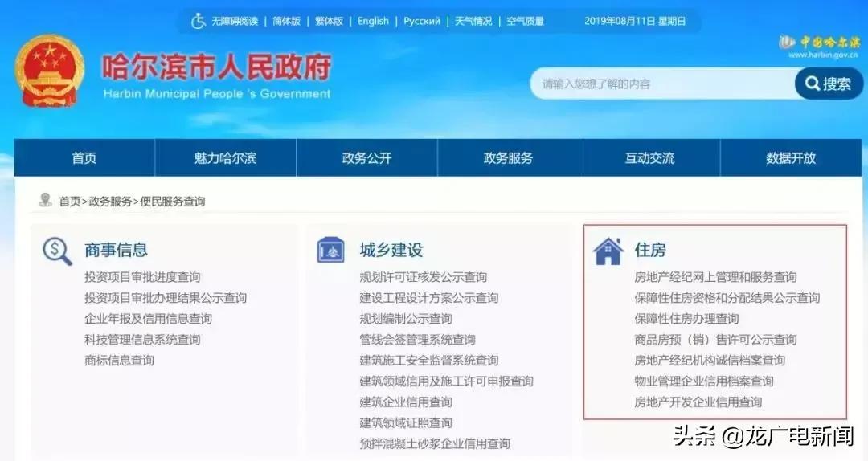Switch site language to English
Viewport: 868px width, 461px height.
click(x=373, y=21)
